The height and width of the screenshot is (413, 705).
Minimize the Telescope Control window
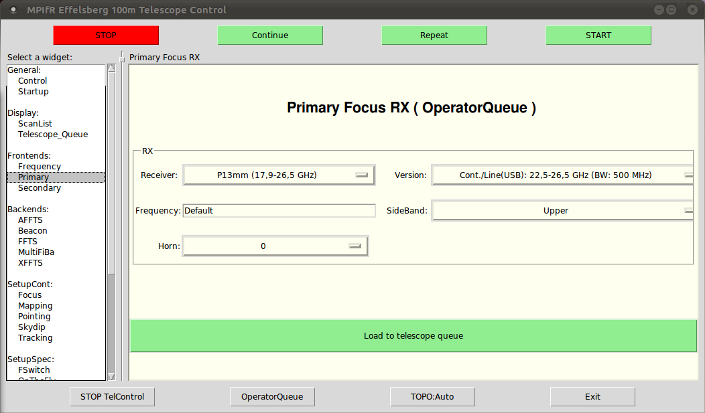coord(659,9)
